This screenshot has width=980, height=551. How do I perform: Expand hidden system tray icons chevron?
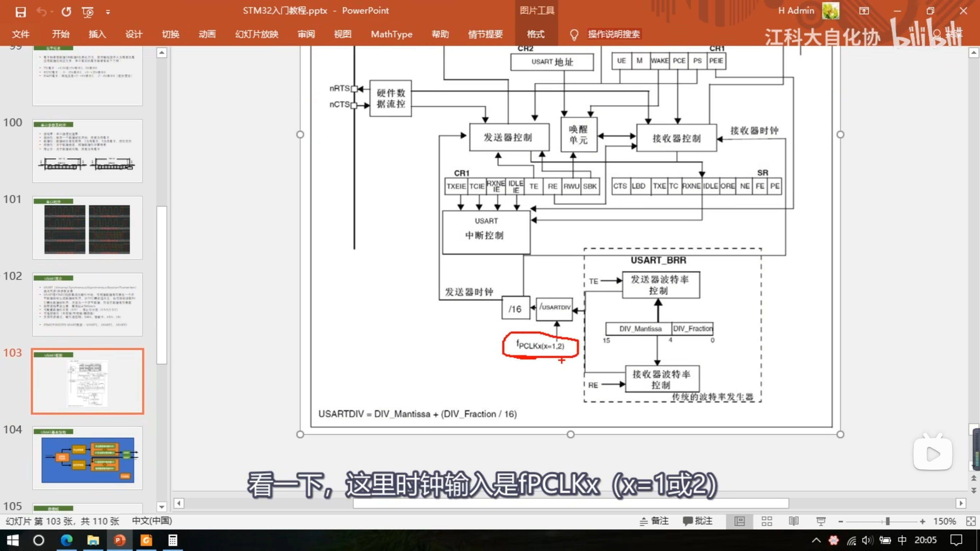tap(816, 540)
